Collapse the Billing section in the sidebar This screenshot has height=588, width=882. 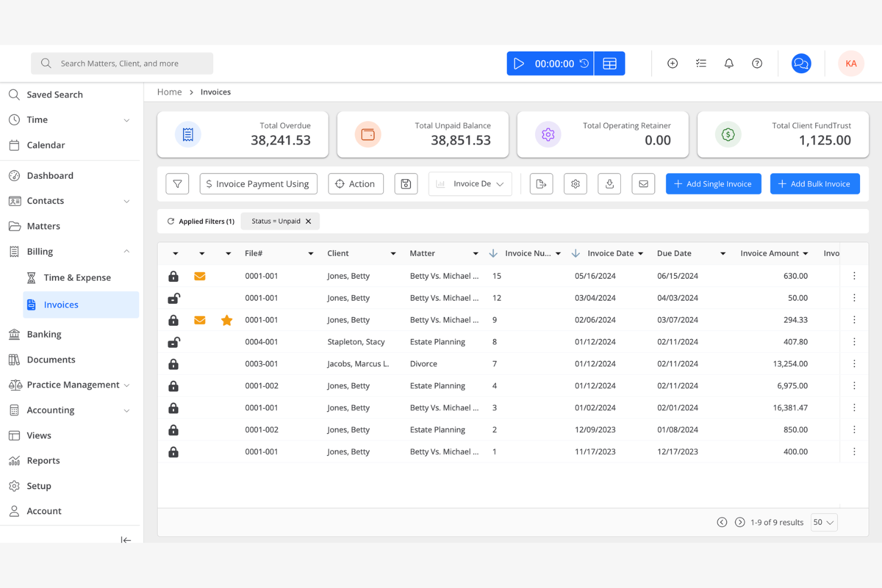click(x=126, y=251)
